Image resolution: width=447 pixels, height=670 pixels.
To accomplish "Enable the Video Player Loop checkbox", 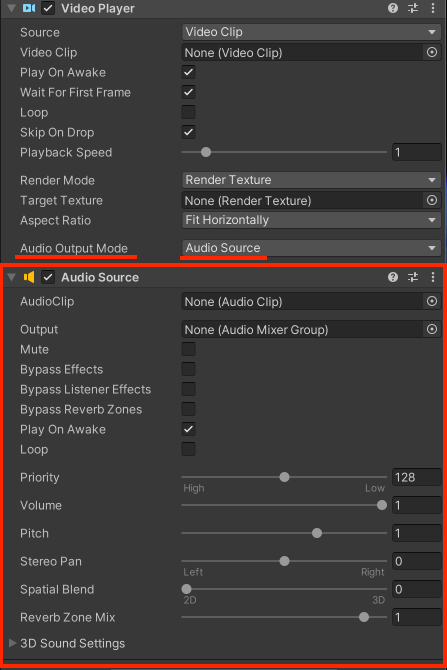I will point(188,112).
